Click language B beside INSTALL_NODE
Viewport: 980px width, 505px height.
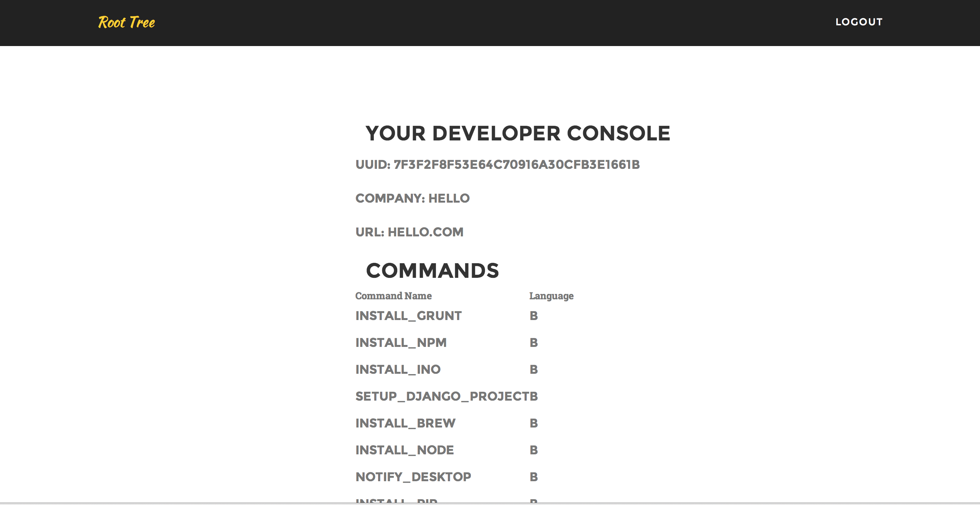coord(533,450)
